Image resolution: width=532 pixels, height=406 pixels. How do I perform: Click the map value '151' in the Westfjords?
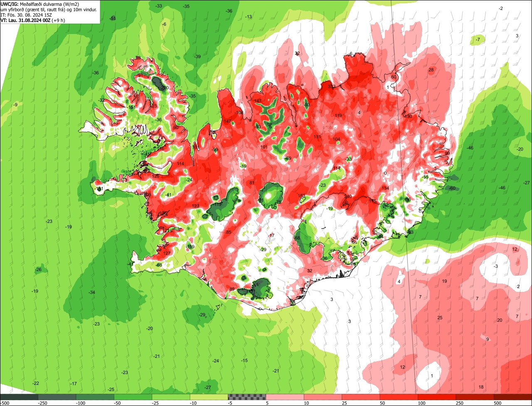coord(131,107)
